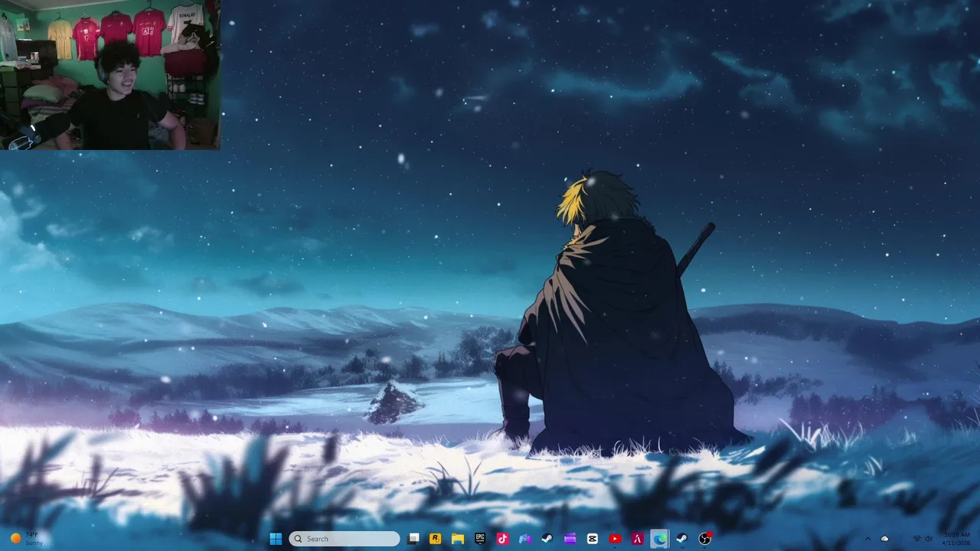Open the volume speaker tray icon
Screen dimensions: 980x551
point(928,539)
